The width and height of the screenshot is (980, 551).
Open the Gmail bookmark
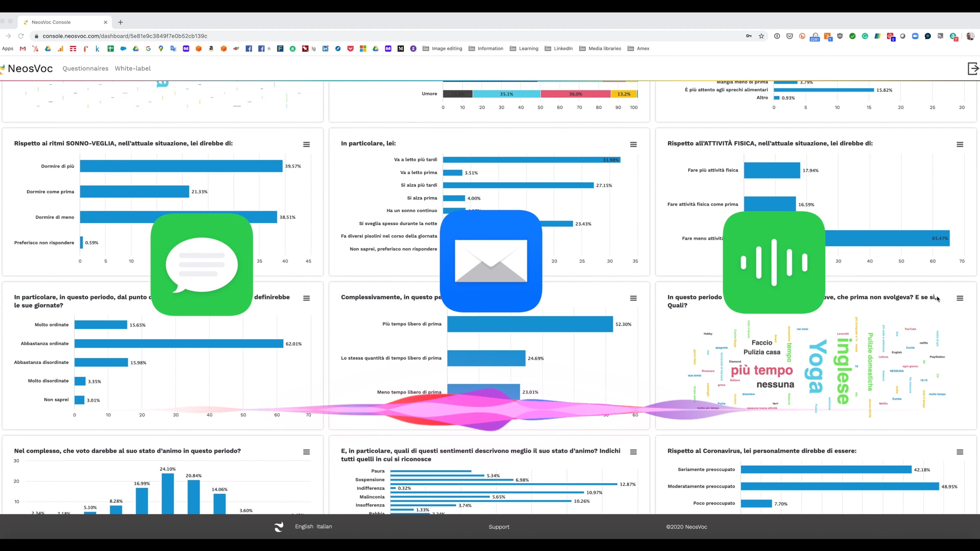click(23, 49)
